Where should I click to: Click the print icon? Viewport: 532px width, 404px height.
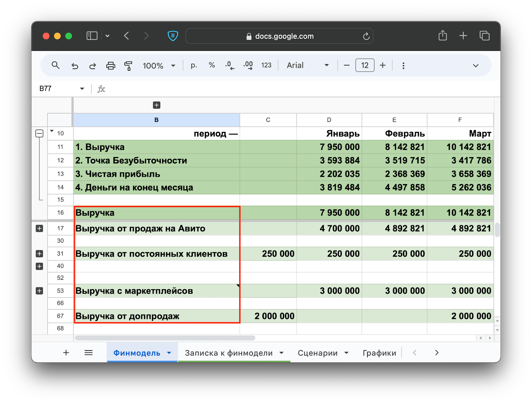[111, 66]
